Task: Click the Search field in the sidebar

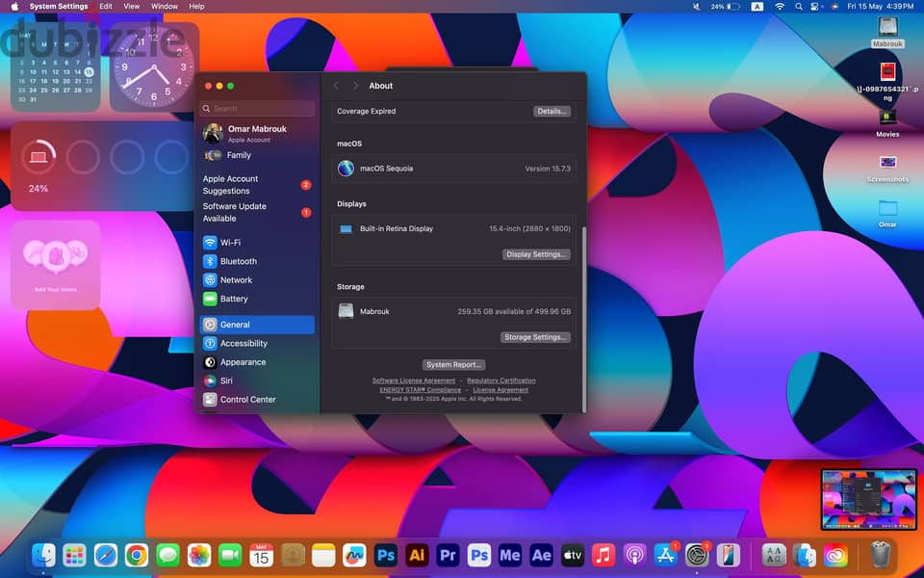Action: (258, 109)
